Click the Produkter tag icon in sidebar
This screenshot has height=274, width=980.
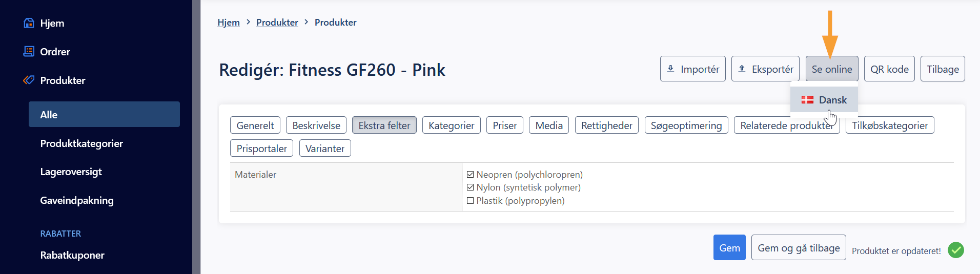[29, 80]
